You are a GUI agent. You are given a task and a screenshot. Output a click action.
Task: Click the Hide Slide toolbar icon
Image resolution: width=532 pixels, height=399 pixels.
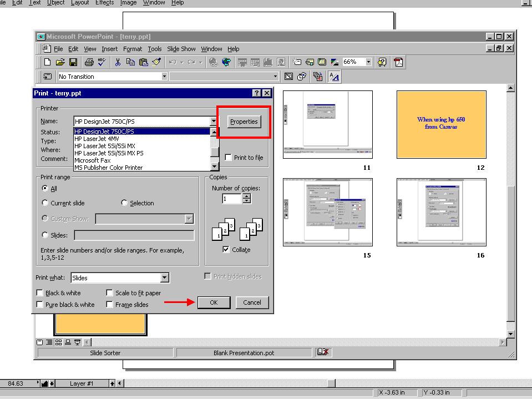click(x=288, y=77)
